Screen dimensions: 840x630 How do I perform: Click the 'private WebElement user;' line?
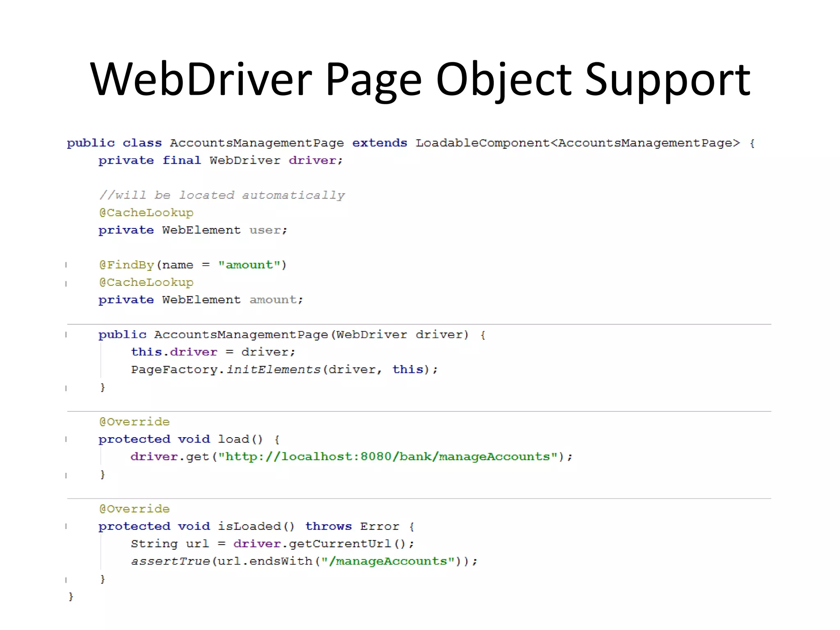[193, 230]
